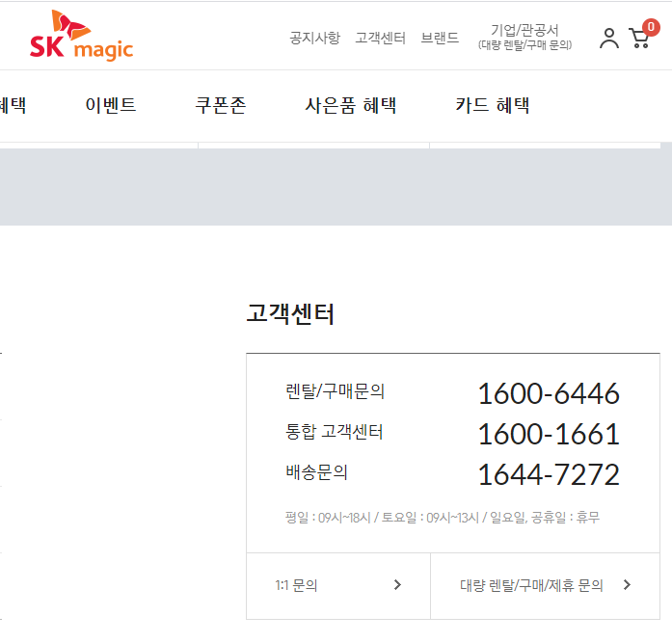672x643 pixels.
Task: Select the 카드 혜택 navigation tab
Action: (x=493, y=105)
